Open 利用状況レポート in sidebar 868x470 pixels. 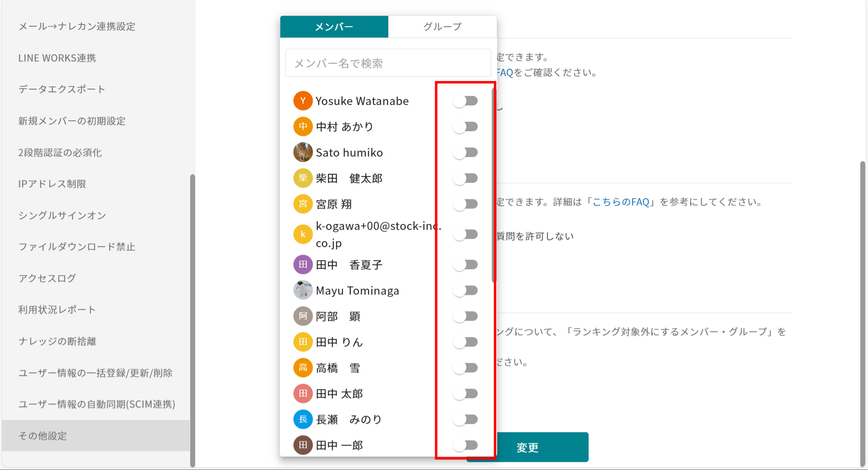click(57, 309)
